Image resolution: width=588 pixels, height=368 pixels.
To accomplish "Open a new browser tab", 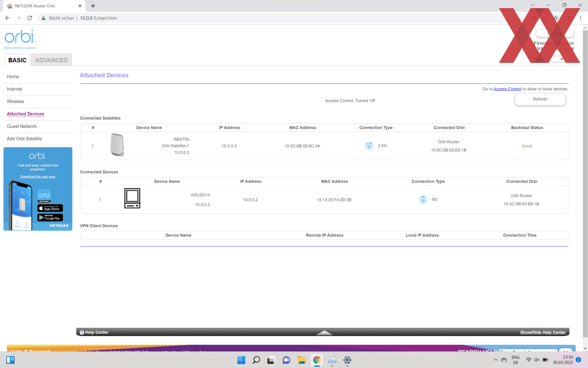I will pos(93,6).
